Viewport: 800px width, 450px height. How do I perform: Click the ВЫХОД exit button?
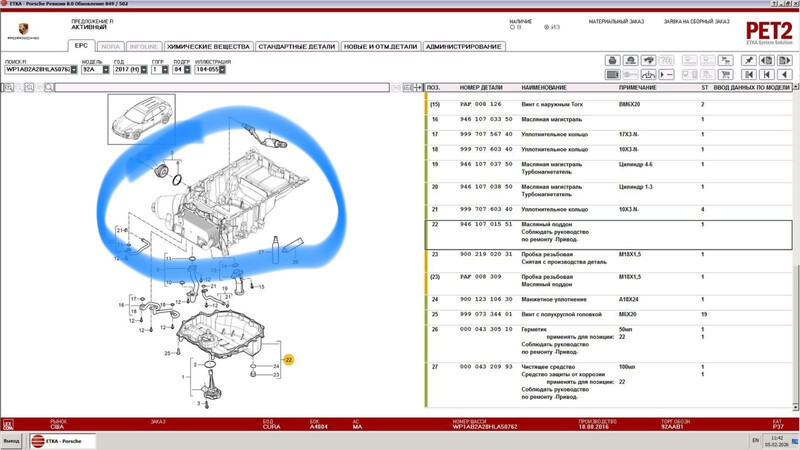pyautogui.click(x=11, y=440)
